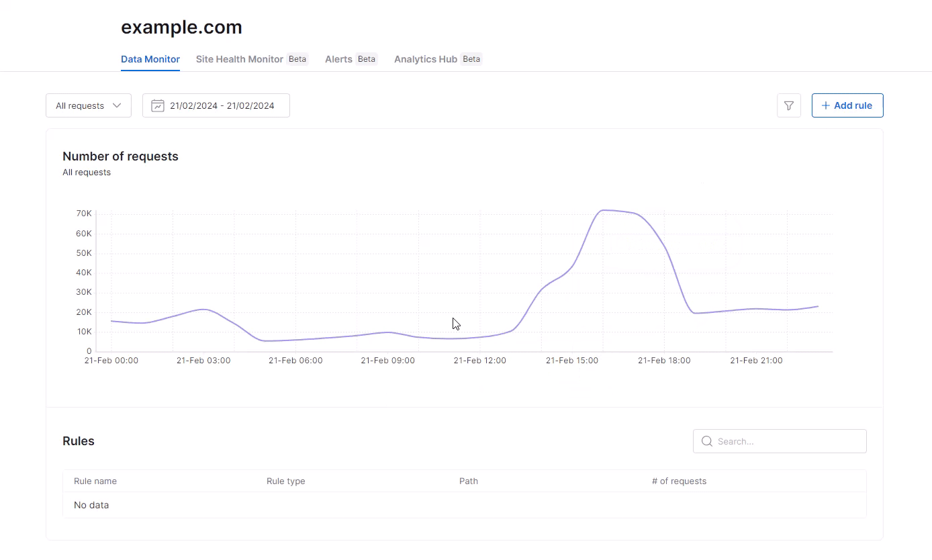The width and height of the screenshot is (932, 560).
Task: Open the 21/02/2024 date range picker
Action: [x=216, y=105]
